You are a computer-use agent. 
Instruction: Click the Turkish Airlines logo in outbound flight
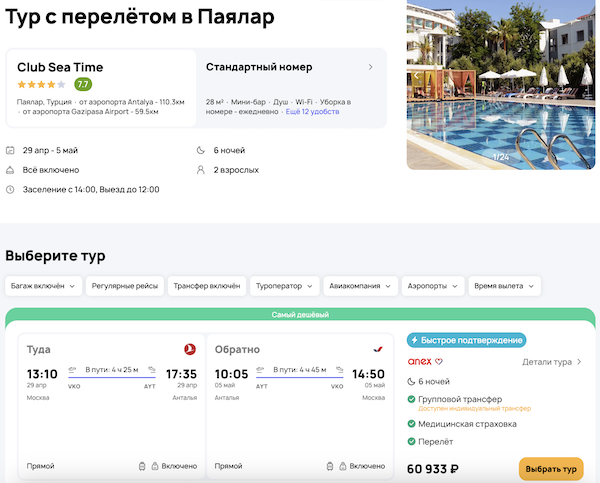189,349
